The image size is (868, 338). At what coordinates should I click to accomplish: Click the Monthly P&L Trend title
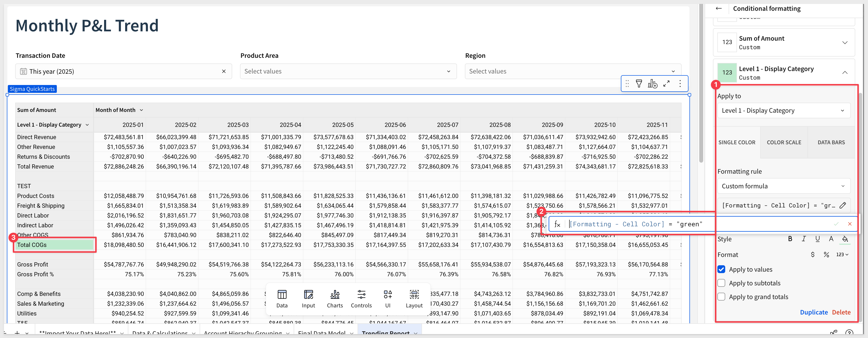(x=87, y=26)
